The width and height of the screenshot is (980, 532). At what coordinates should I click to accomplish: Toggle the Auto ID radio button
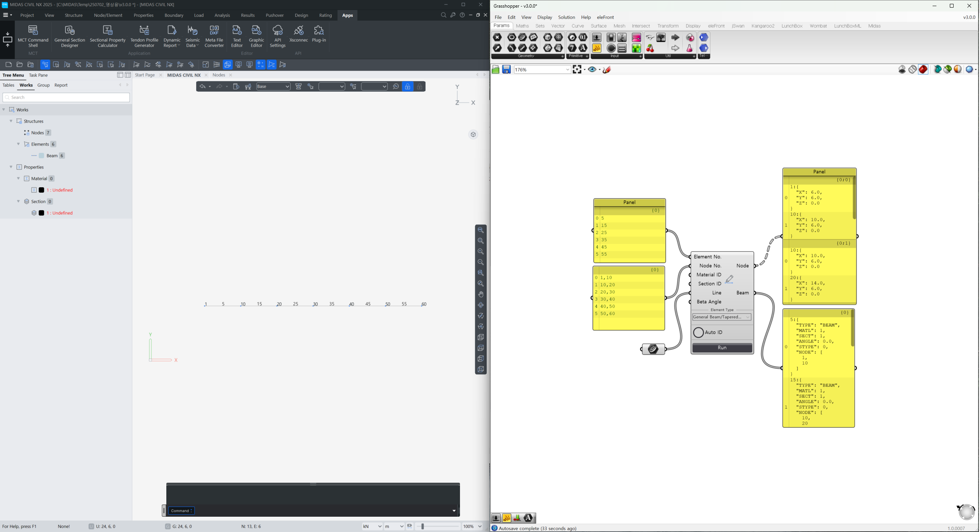click(x=698, y=332)
